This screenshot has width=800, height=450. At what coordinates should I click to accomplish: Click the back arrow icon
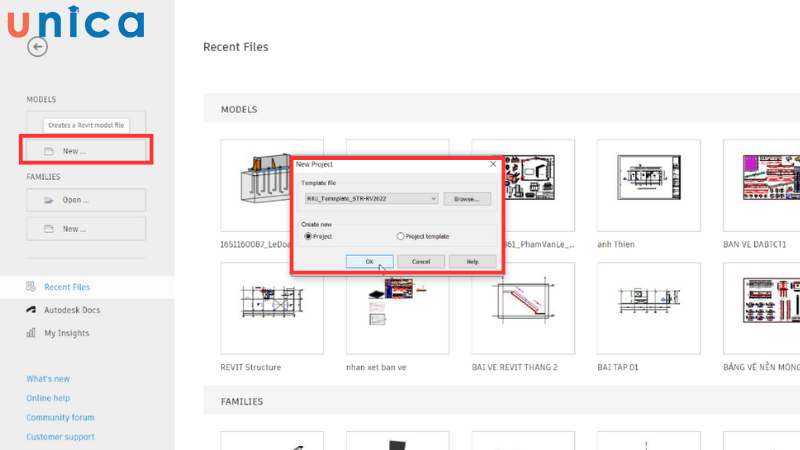[37, 47]
